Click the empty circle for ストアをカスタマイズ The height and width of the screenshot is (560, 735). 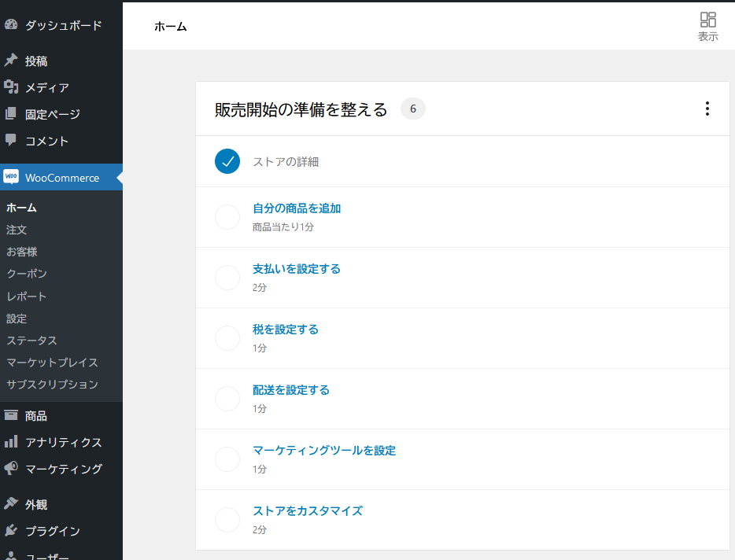click(227, 519)
